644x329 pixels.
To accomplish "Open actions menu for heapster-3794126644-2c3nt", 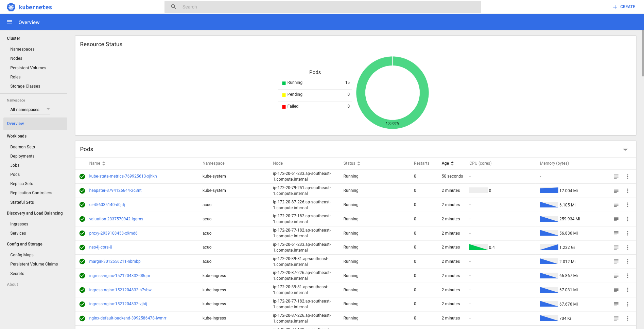I will coord(628,191).
